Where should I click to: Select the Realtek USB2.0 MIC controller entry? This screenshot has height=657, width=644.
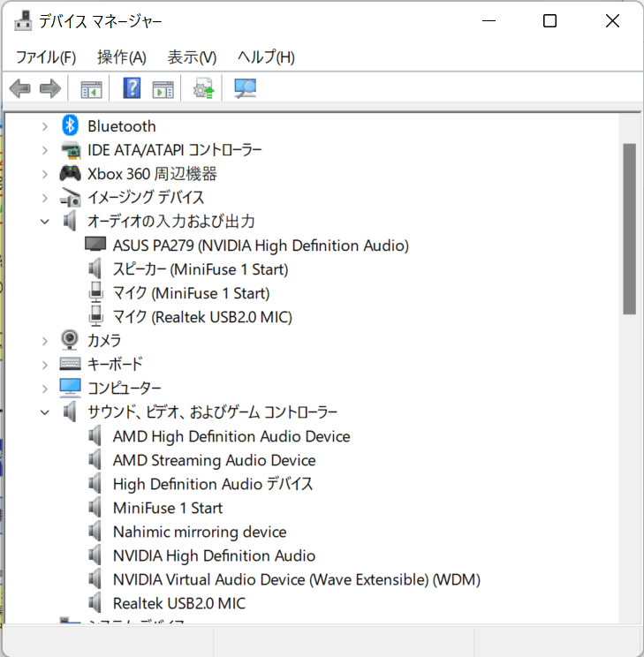click(x=179, y=604)
